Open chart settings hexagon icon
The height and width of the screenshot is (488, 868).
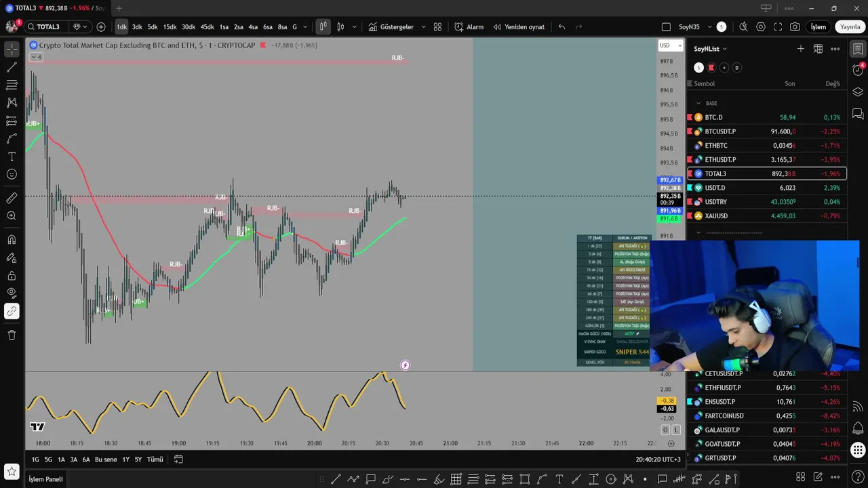760,27
